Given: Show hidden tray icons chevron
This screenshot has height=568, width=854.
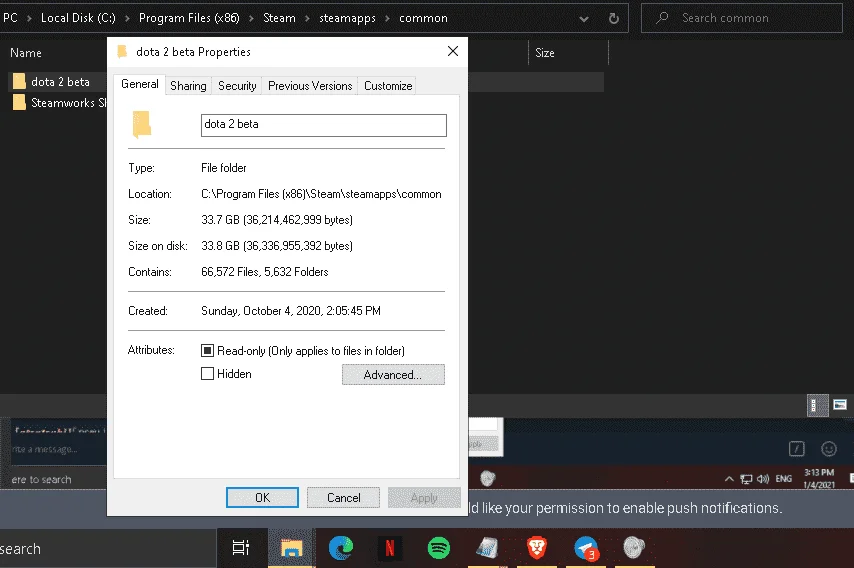Looking at the screenshot, I should (x=729, y=479).
